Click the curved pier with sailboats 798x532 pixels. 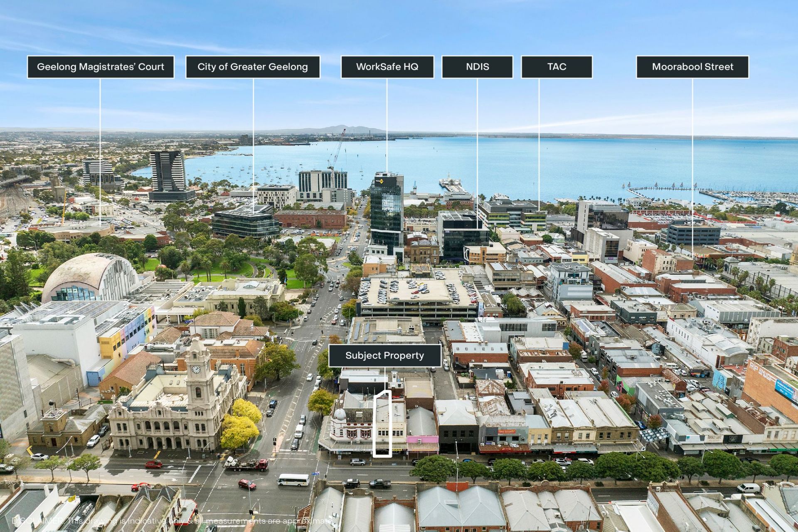661,189
